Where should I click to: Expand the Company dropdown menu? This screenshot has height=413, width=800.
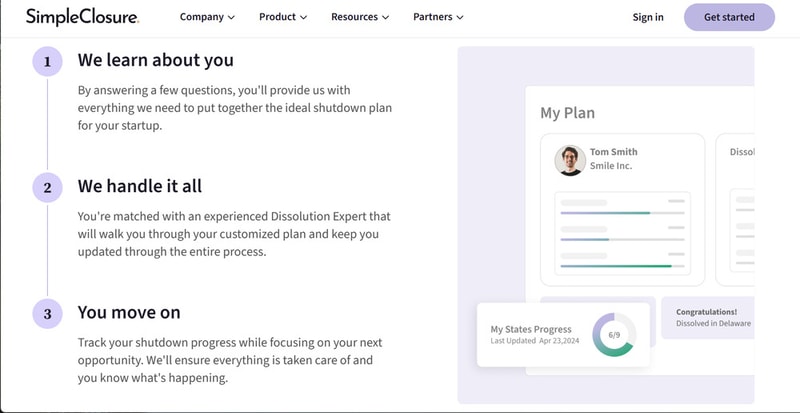(207, 17)
